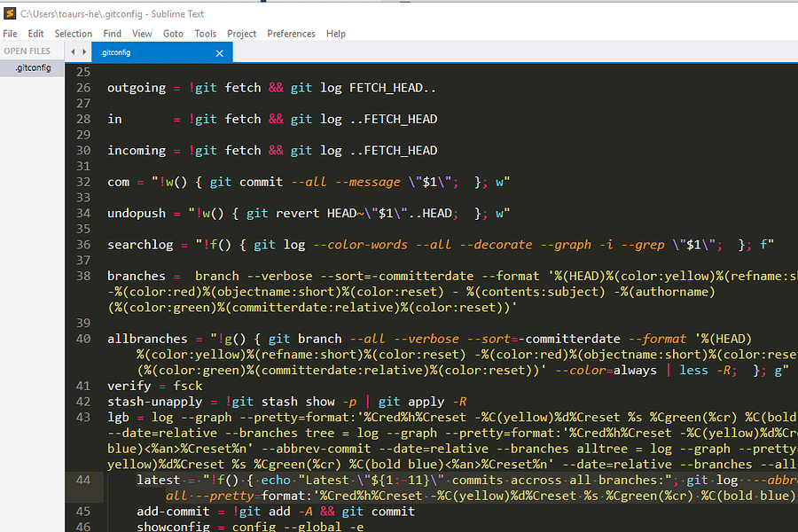798x532 pixels.
Task: Click the Sublime Text icon in the title bar
Action: click(10, 13)
